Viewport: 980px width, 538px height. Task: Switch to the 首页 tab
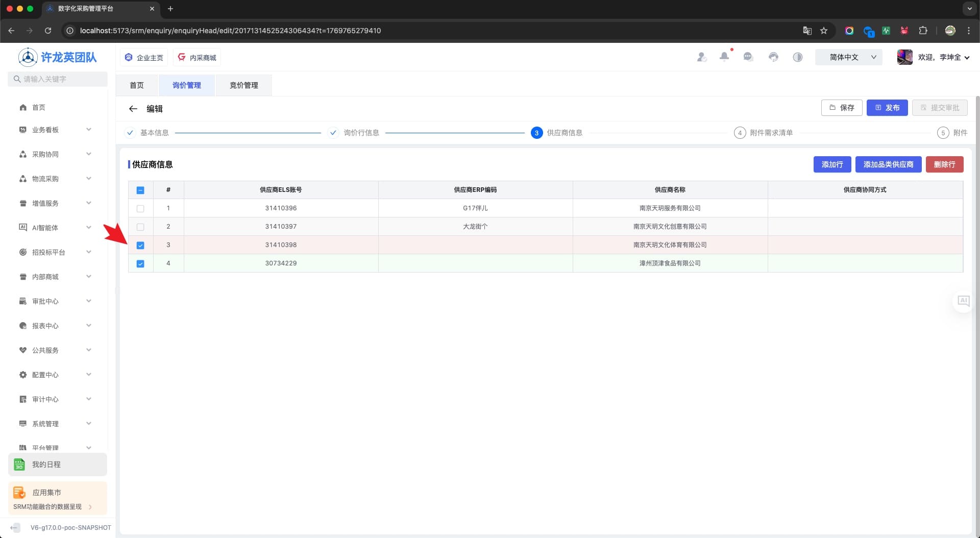point(136,85)
